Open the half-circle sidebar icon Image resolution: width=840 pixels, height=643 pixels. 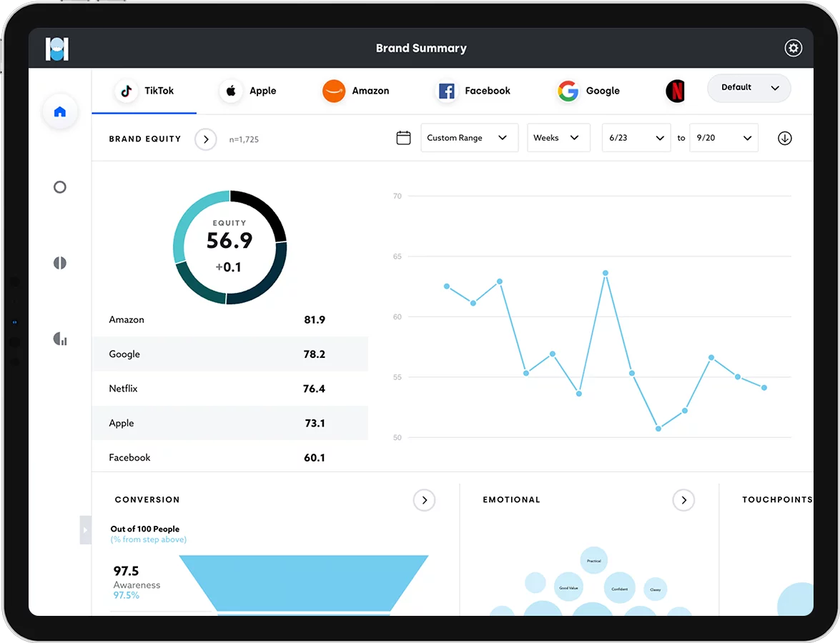pos(60,263)
